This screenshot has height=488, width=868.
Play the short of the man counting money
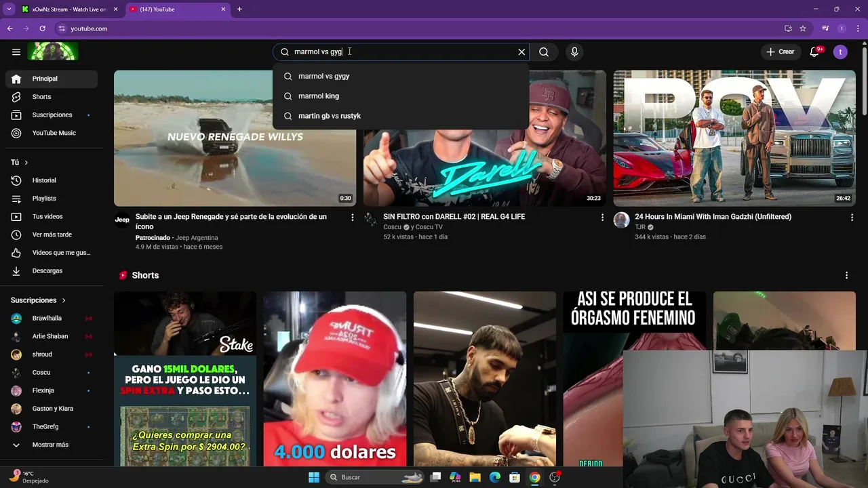point(485,379)
